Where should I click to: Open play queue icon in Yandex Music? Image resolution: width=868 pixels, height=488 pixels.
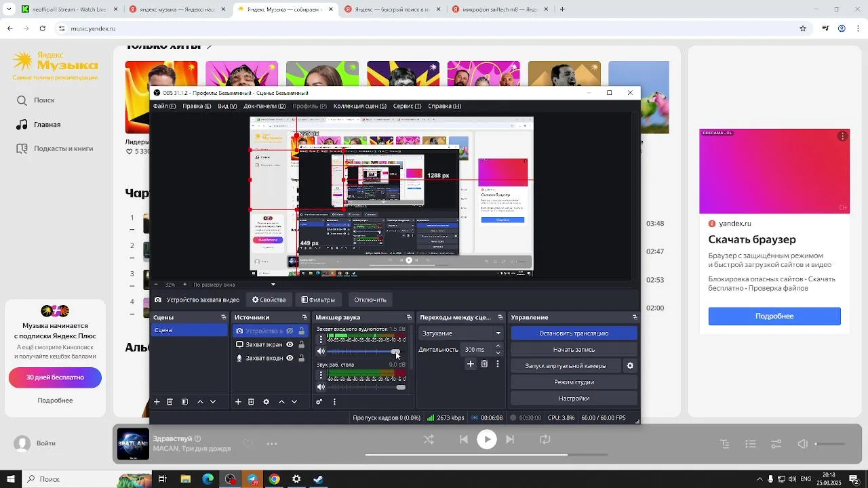click(x=751, y=444)
